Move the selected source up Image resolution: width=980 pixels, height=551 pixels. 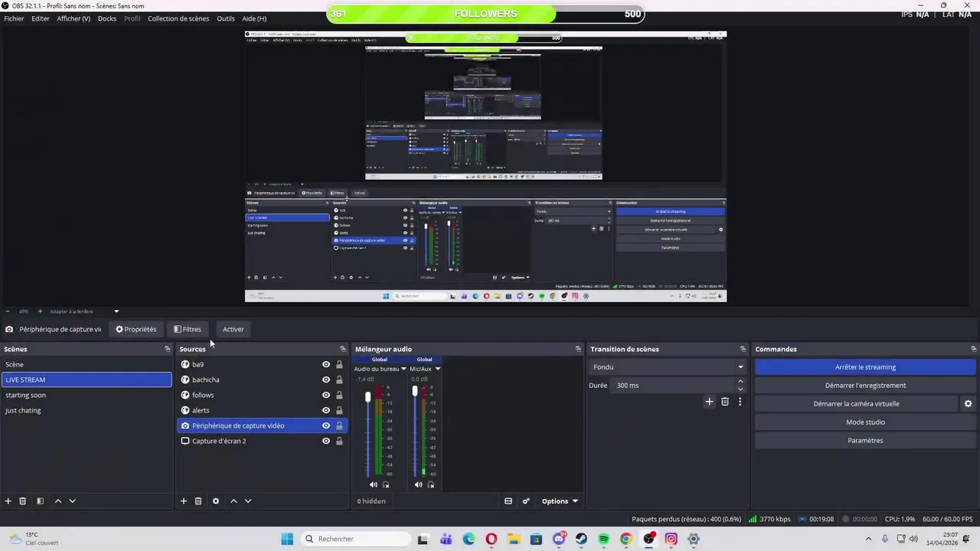234,501
